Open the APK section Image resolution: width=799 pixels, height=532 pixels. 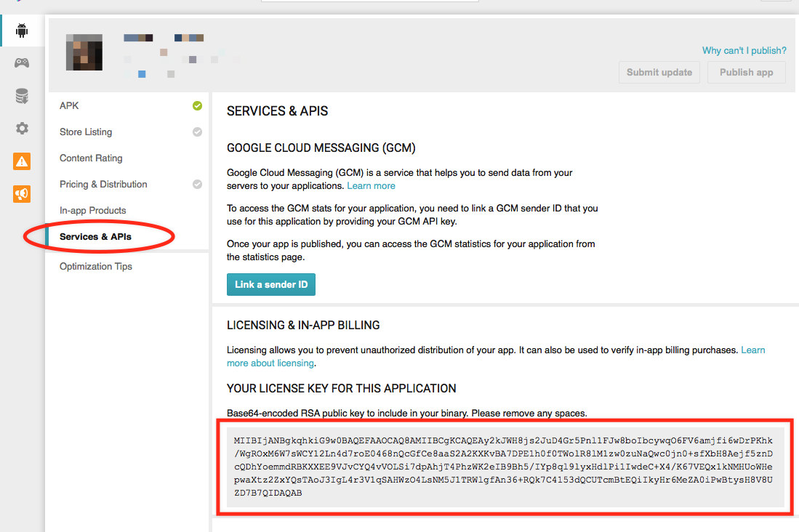click(69, 105)
